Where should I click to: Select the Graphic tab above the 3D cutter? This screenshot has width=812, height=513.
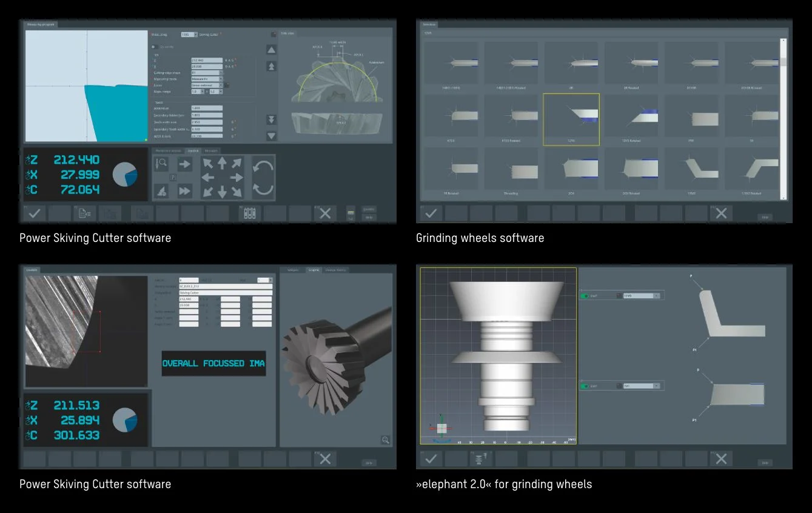[x=314, y=270]
